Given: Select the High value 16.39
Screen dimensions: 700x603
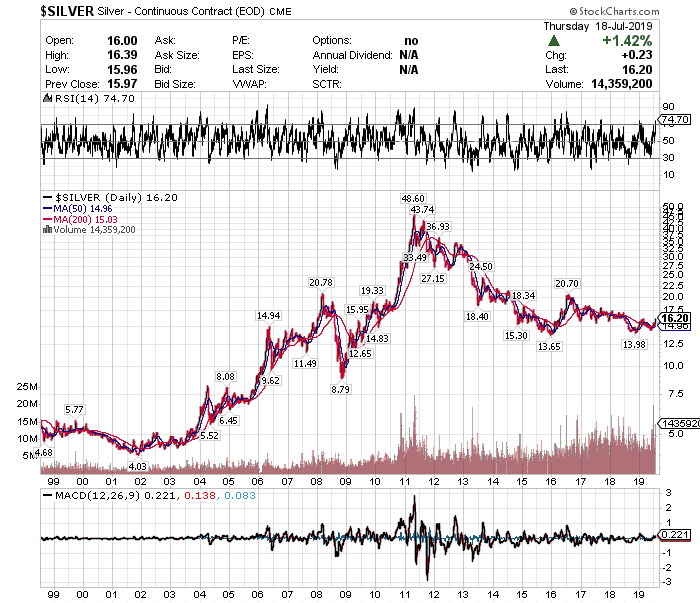Looking at the screenshot, I should pyautogui.click(x=122, y=55).
